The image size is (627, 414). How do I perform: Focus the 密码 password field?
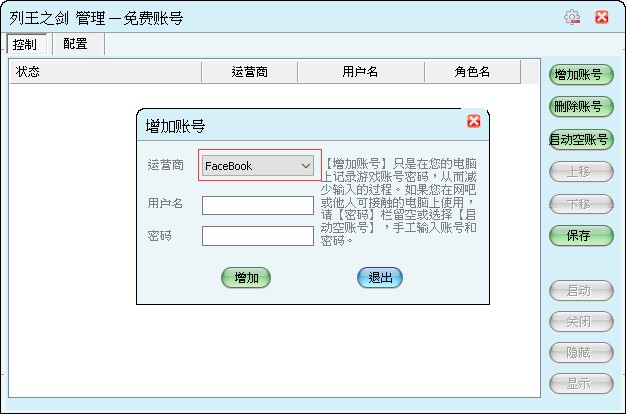(258, 236)
